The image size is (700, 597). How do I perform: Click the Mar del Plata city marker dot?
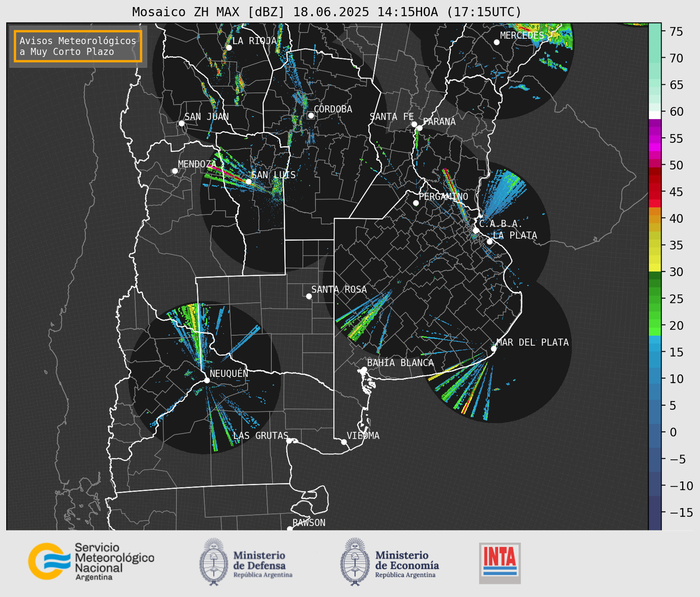point(494,349)
